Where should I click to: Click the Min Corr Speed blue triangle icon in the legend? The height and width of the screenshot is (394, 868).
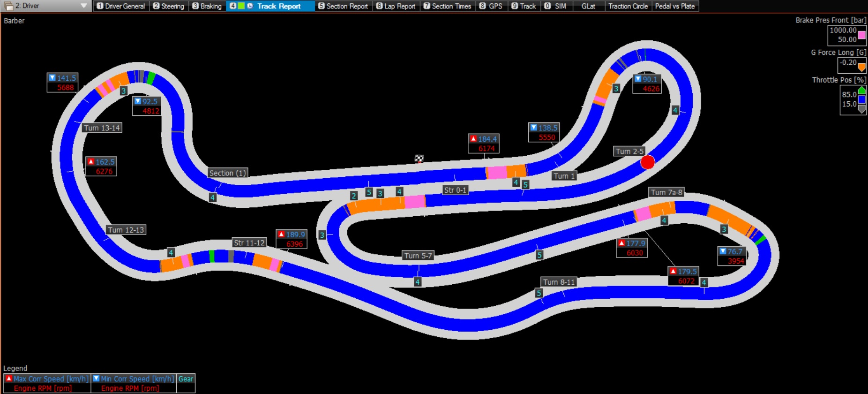click(x=96, y=379)
